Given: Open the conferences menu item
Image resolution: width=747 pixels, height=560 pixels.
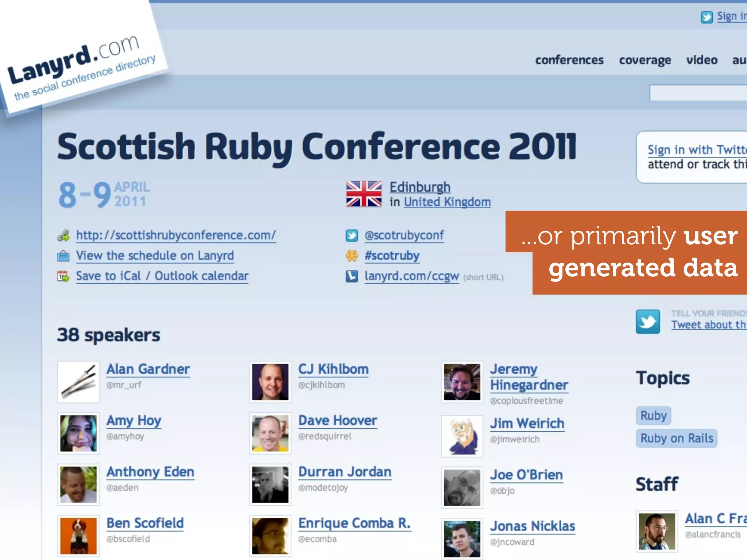Looking at the screenshot, I should pos(569,60).
